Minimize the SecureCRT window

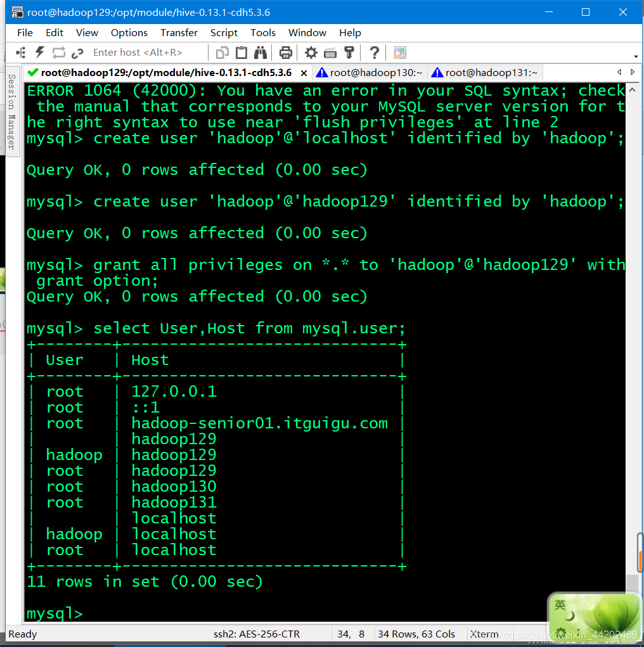549,12
